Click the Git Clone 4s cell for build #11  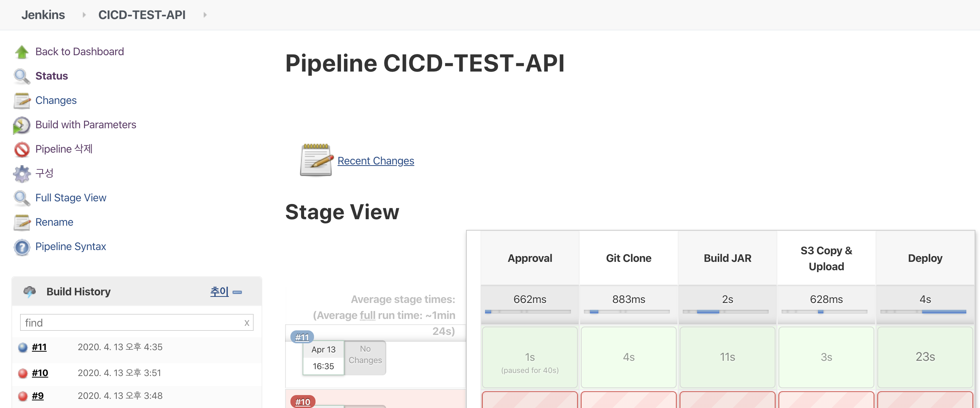[628, 358]
